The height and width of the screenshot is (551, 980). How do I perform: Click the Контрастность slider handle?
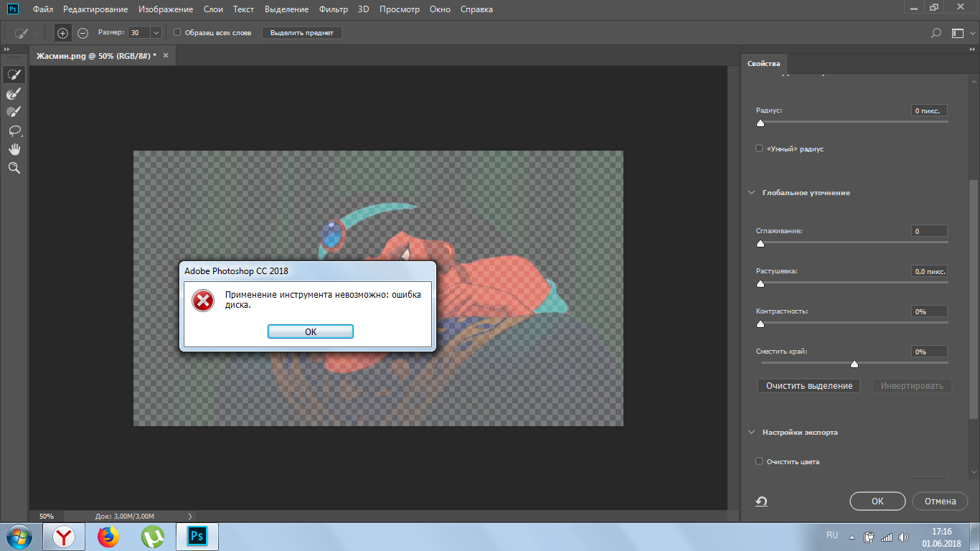point(760,324)
